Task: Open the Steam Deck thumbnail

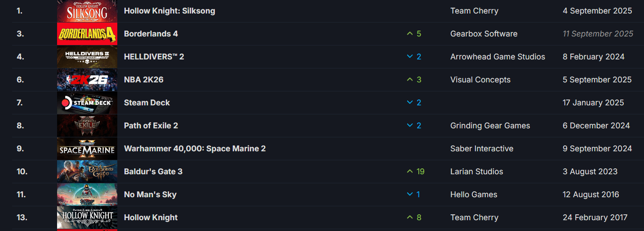Action: 87,103
